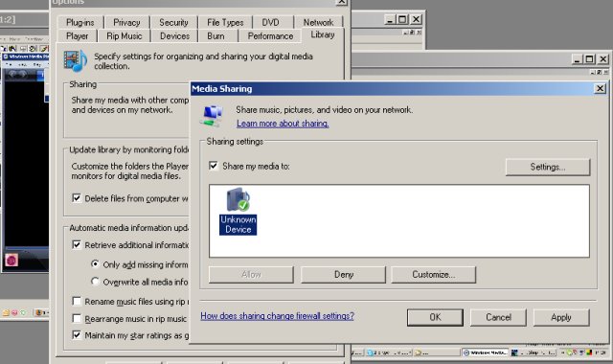Click Apply in Media Sharing

coord(561,317)
